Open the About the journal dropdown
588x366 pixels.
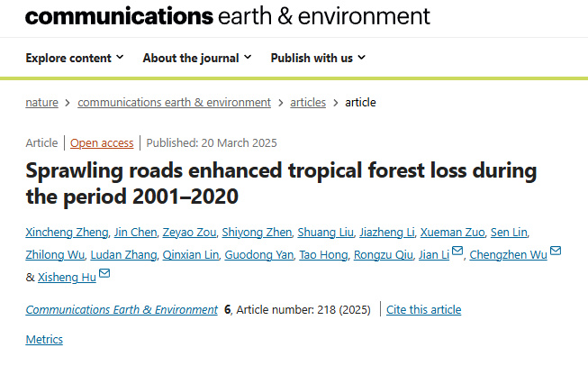pyautogui.click(x=197, y=58)
